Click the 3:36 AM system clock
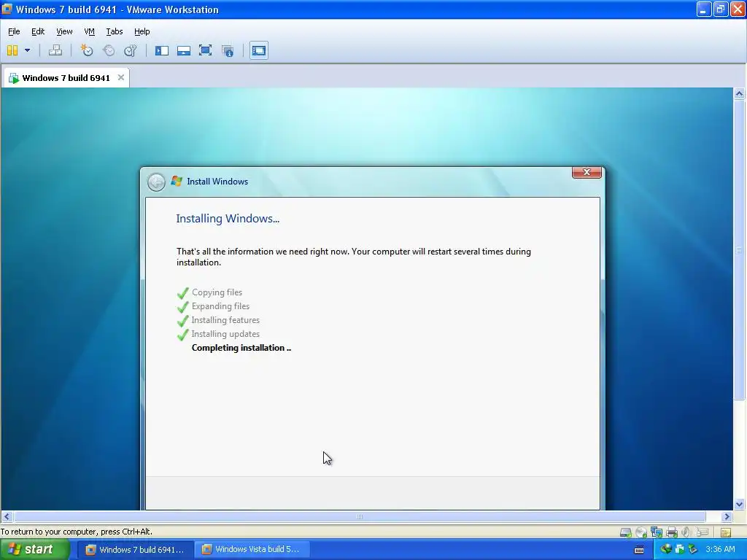 click(720, 550)
